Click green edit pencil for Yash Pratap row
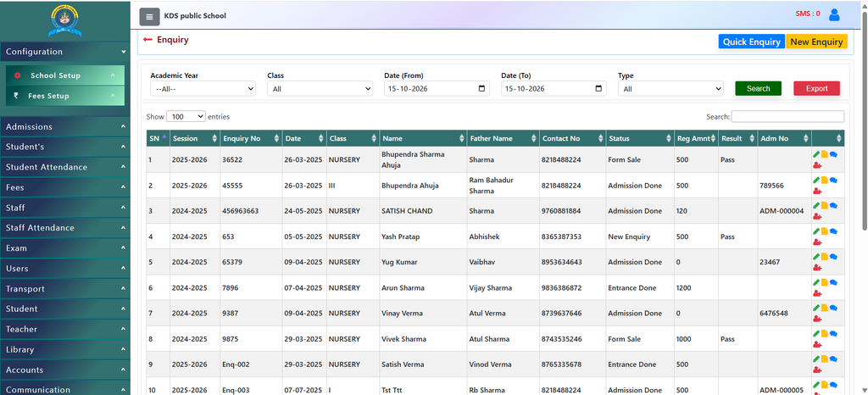Screen dimensions: 868x395 (816, 231)
